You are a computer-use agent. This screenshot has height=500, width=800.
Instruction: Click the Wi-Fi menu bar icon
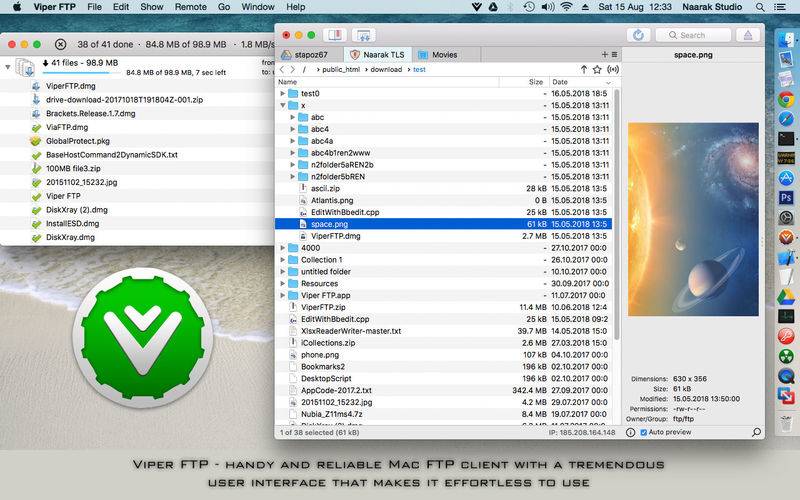point(566,7)
